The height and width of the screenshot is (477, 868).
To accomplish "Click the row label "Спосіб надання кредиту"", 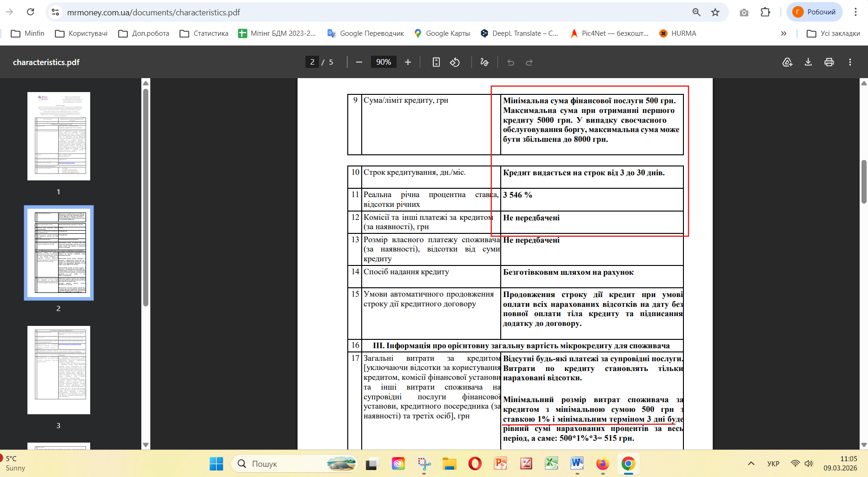I will tap(406, 272).
